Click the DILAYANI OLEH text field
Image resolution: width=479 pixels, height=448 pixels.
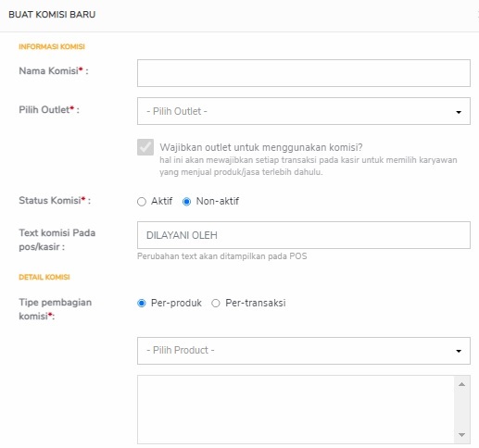pos(304,235)
